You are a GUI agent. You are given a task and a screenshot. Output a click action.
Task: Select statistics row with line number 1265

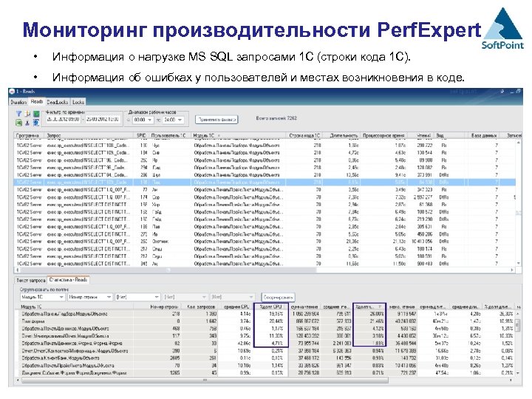[x=266, y=373]
